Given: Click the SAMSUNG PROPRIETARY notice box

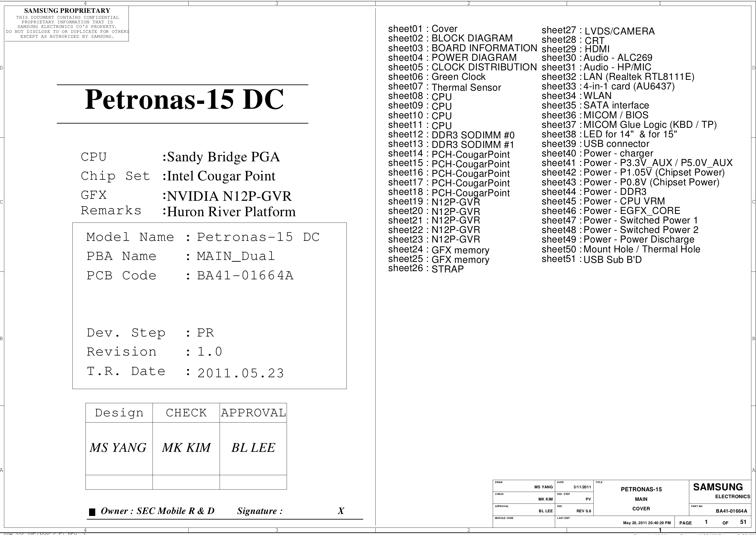Looking at the screenshot, I should coord(67,23).
